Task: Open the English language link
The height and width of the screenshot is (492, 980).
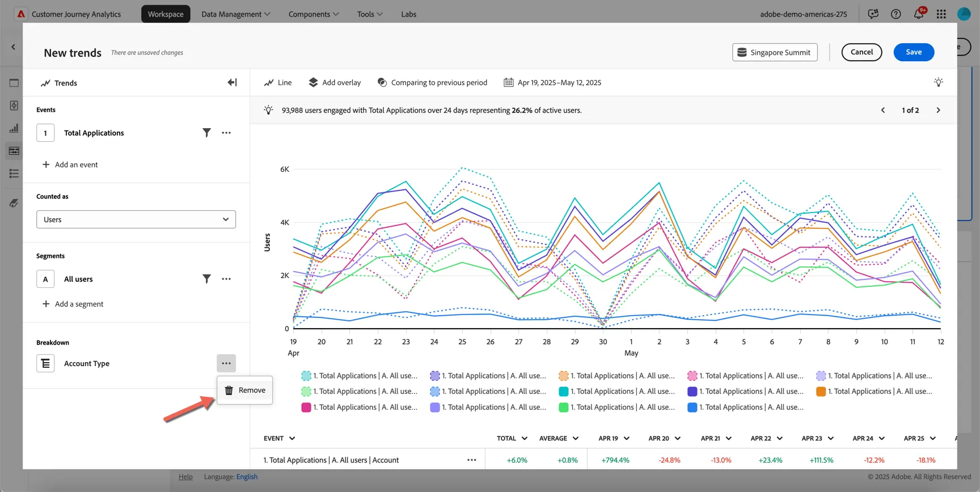Action: tap(247, 477)
